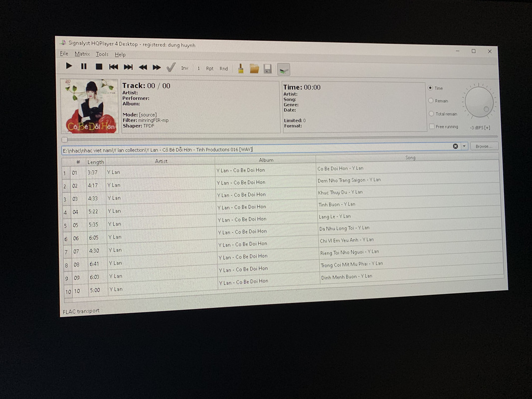Viewport: 532px width, 399px height.
Task: Click the volume knob dial
Action: click(479, 101)
